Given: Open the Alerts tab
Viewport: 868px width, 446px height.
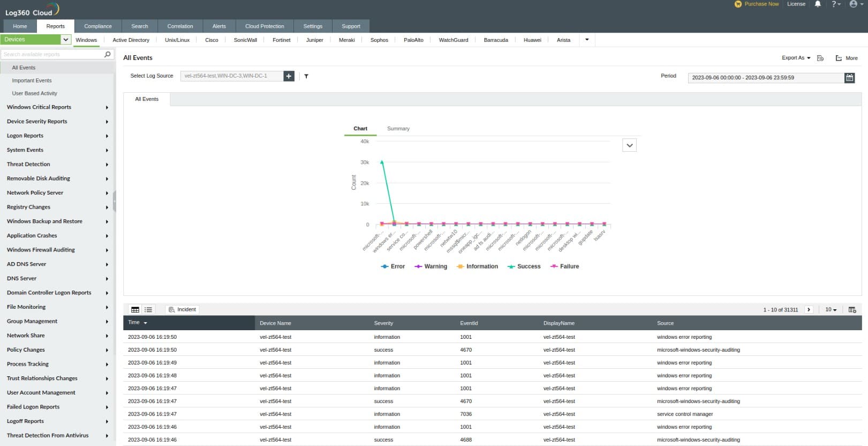Looking at the screenshot, I should click(x=219, y=26).
